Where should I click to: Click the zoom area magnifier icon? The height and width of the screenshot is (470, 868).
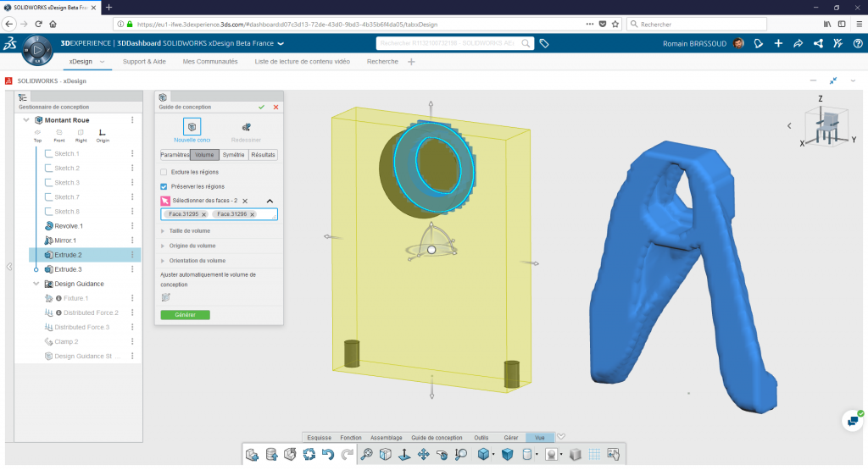(x=460, y=455)
